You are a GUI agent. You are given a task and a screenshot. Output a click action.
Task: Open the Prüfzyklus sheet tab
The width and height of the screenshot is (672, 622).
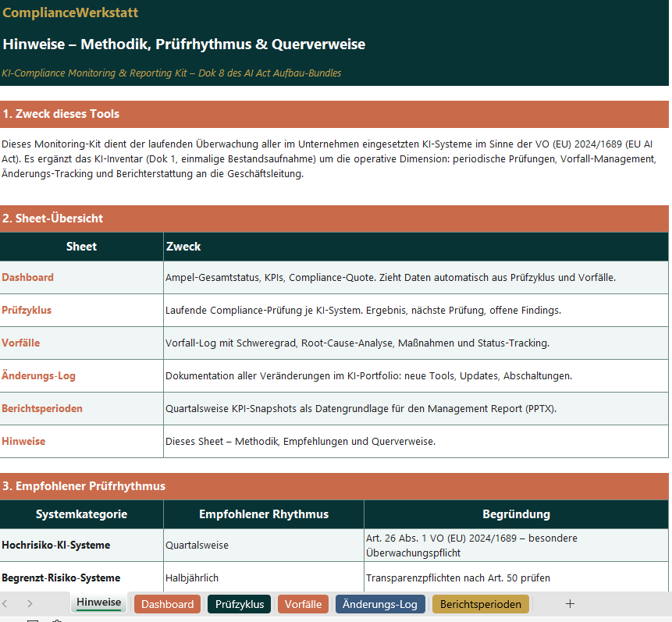[x=239, y=603]
